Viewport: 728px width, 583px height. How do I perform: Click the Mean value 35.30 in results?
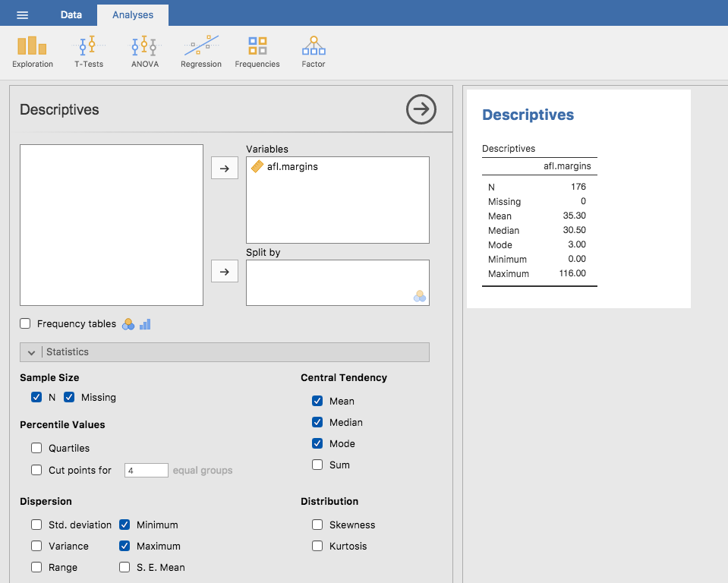pyautogui.click(x=575, y=216)
